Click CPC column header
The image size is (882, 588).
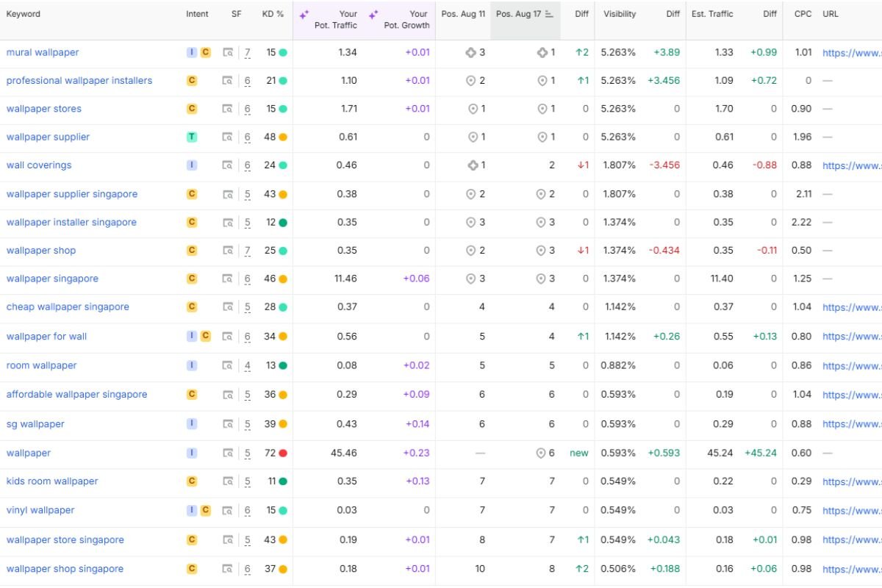coord(803,14)
